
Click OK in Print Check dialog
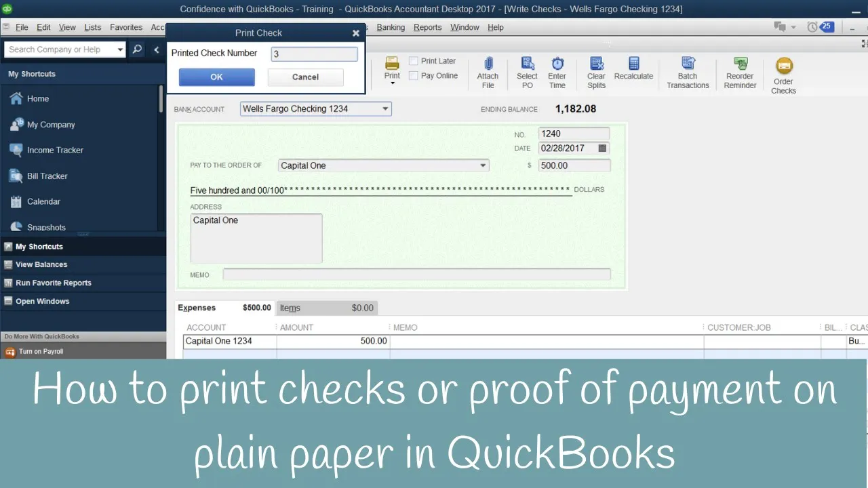pos(217,77)
